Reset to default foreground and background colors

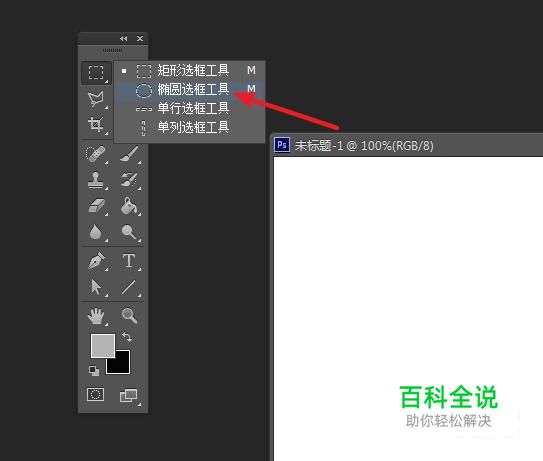coord(94,371)
